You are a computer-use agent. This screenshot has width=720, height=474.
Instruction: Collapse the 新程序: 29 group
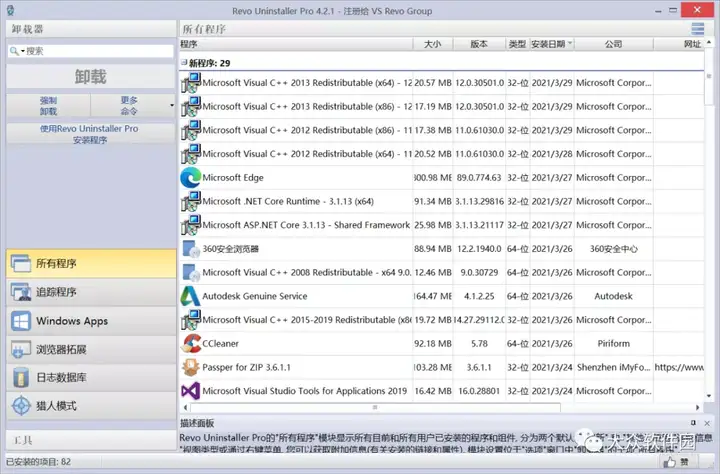(184, 62)
